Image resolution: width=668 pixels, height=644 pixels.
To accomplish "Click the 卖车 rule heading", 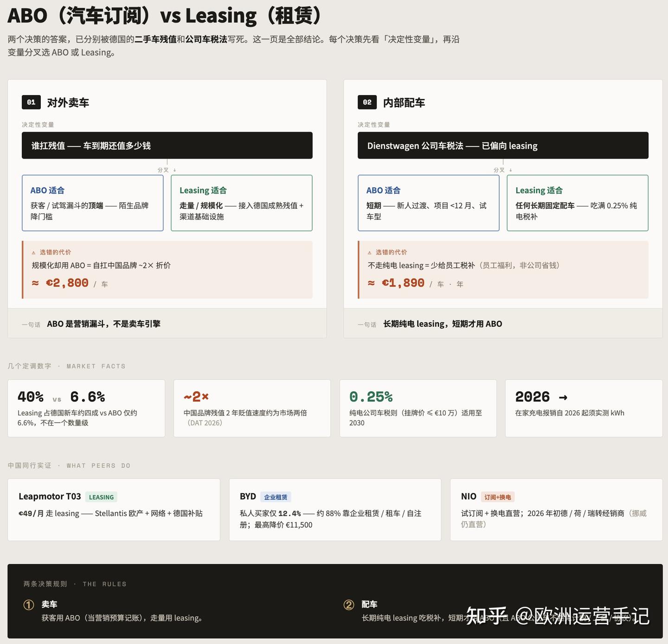I will [x=49, y=604].
